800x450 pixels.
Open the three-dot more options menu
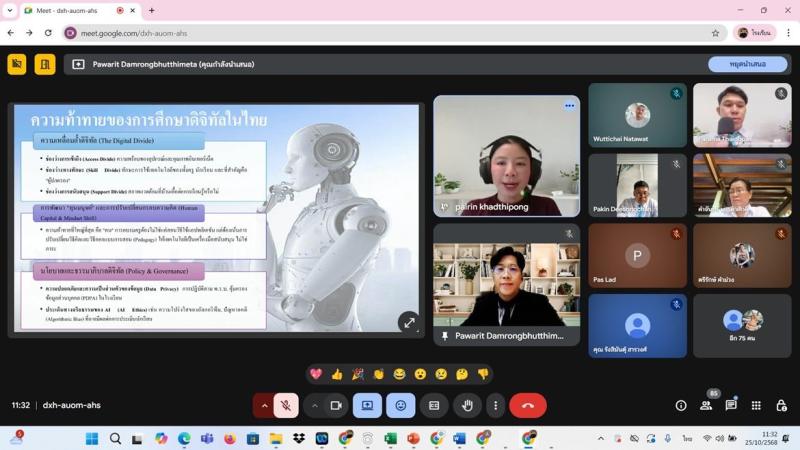[495, 405]
